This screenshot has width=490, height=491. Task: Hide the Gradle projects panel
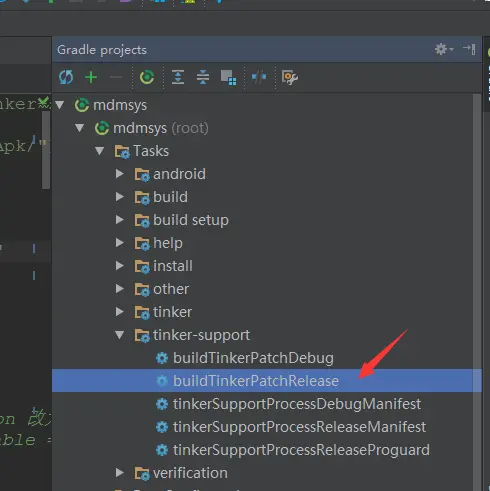pyautogui.click(x=469, y=49)
